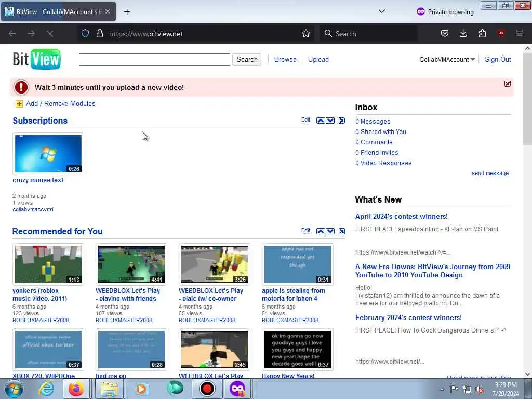
Task: Open the Firefox hamburger menu
Action: tap(520, 33)
